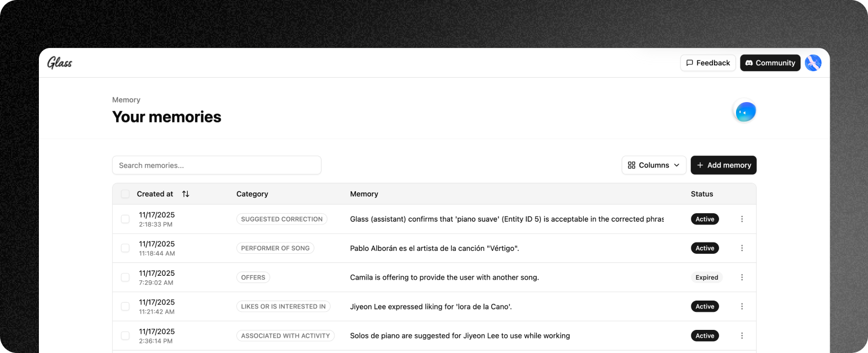Tick the Associated With Activity row checkbox

click(x=125, y=336)
